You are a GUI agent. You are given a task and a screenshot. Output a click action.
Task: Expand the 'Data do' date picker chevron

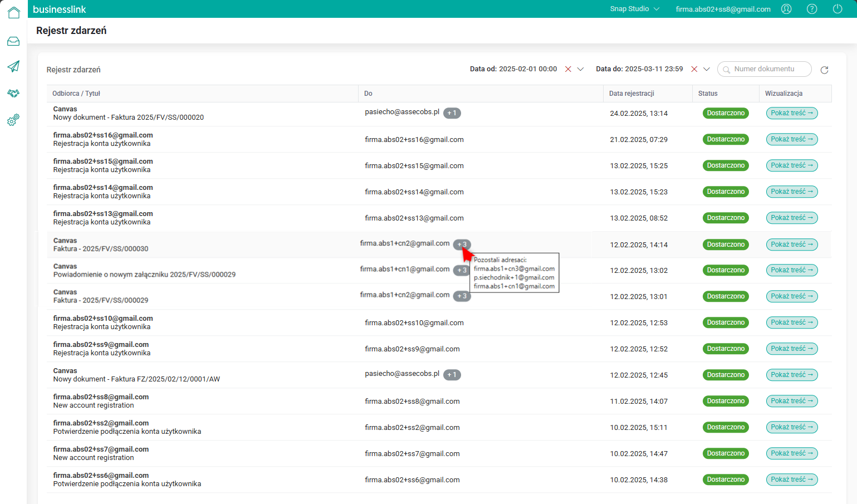tap(707, 69)
